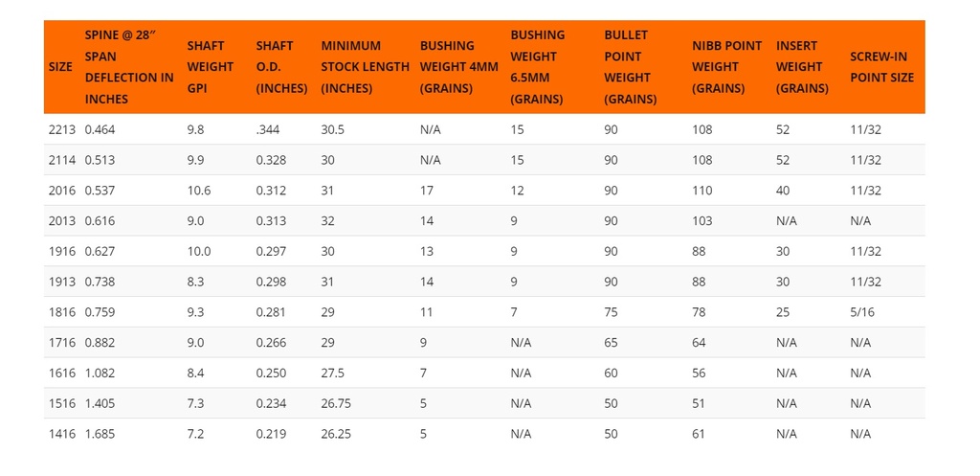980x476 pixels.
Task: Click the 103 NIBB point weight cell
Action: click(702, 221)
